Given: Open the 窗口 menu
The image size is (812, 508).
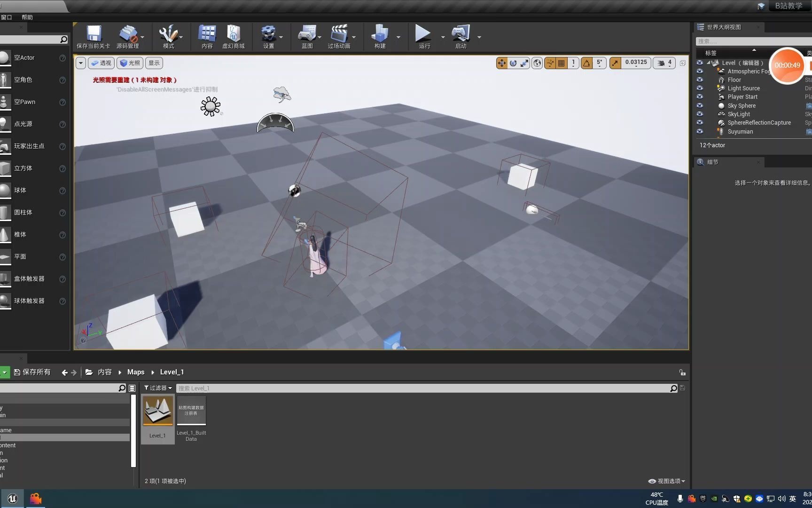Looking at the screenshot, I should point(6,17).
